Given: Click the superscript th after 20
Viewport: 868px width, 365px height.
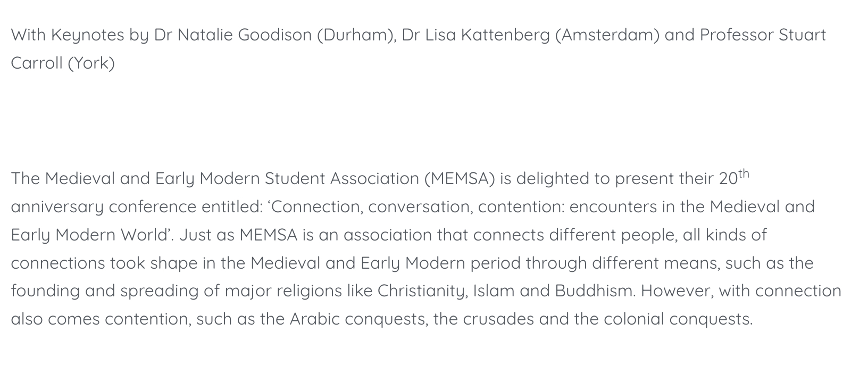Looking at the screenshot, I should pyautogui.click(x=743, y=173).
